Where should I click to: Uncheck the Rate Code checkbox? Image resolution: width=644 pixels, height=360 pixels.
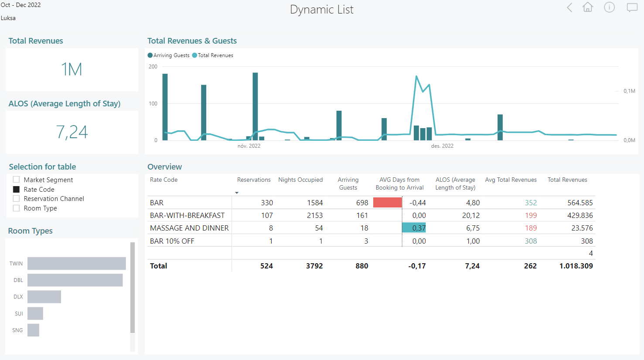17,189
